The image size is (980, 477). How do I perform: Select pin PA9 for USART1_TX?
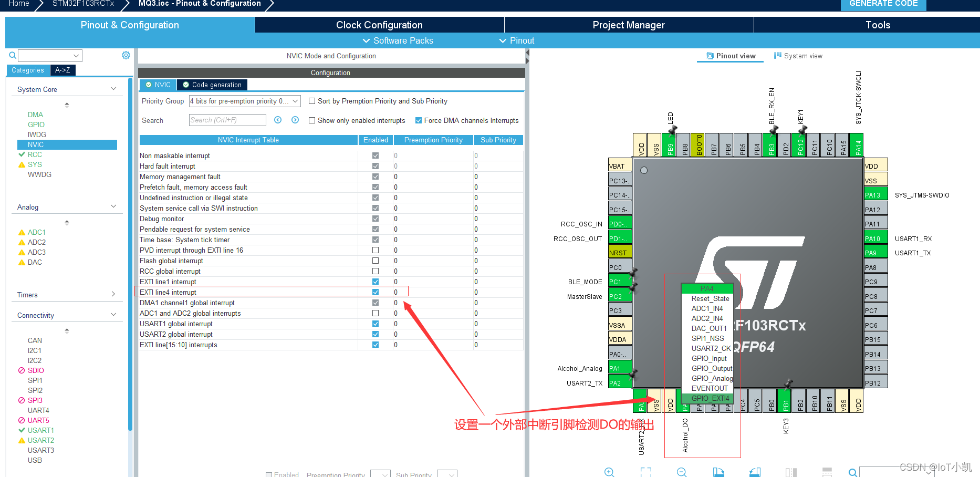(875, 253)
